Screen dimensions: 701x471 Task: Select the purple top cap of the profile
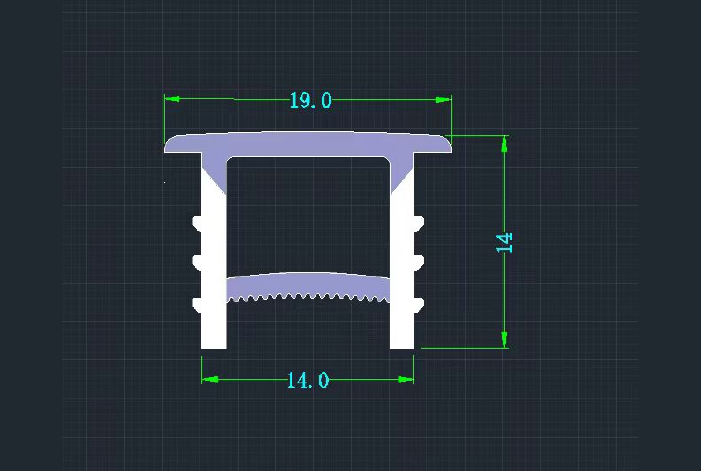tap(308, 142)
